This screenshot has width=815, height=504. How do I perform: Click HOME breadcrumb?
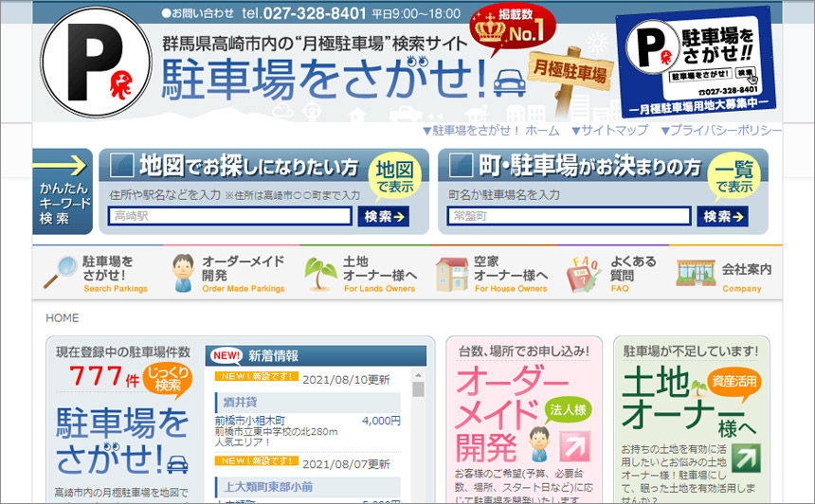tap(63, 318)
